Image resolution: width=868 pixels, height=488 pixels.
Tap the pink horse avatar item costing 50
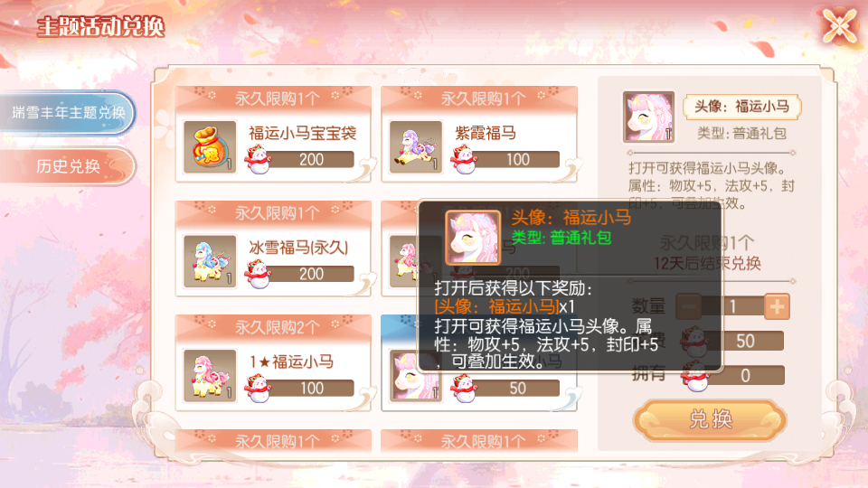point(416,376)
